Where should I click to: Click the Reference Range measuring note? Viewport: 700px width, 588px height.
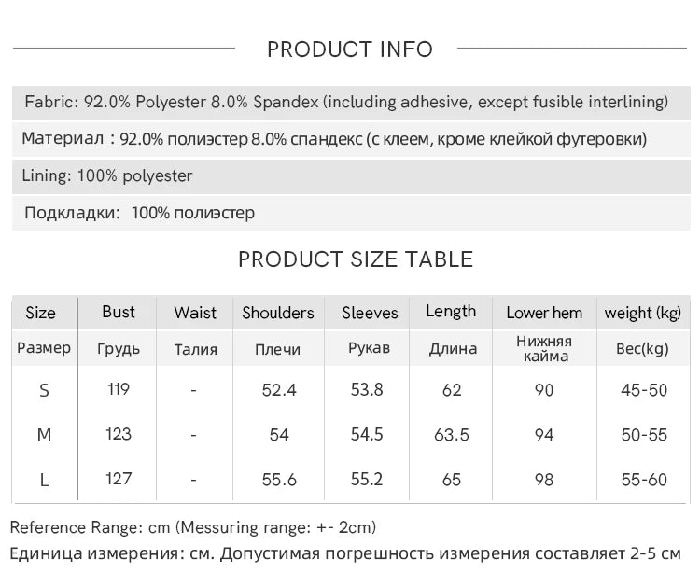click(x=193, y=527)
